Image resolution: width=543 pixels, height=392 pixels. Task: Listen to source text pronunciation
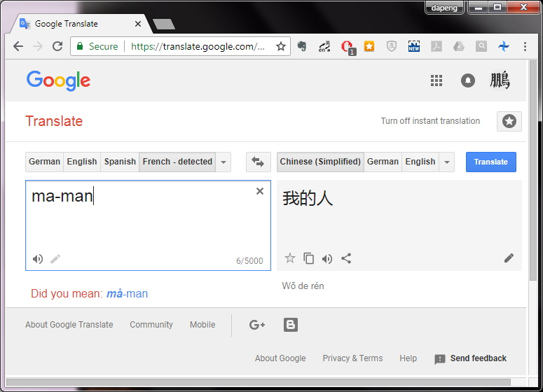click(38, 259)
